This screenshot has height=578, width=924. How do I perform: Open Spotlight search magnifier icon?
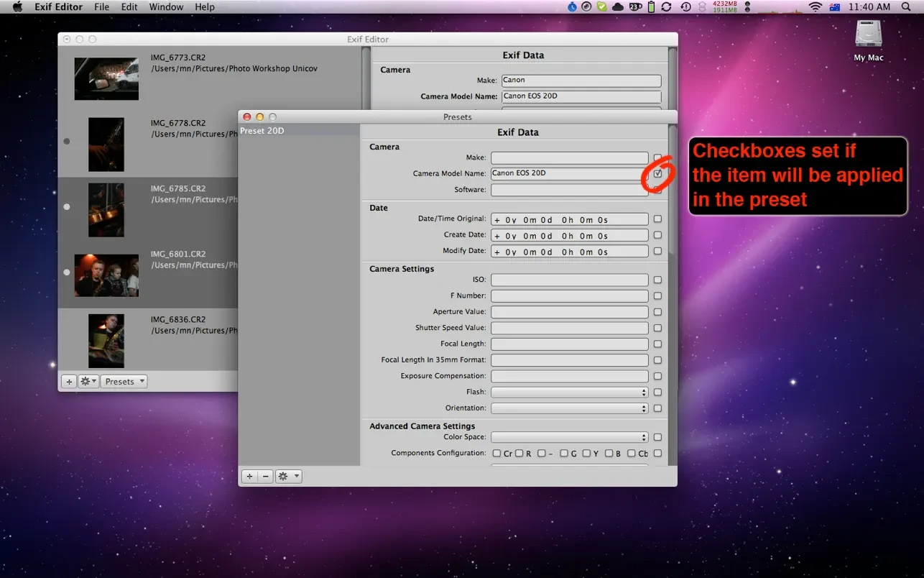(906, 6)
